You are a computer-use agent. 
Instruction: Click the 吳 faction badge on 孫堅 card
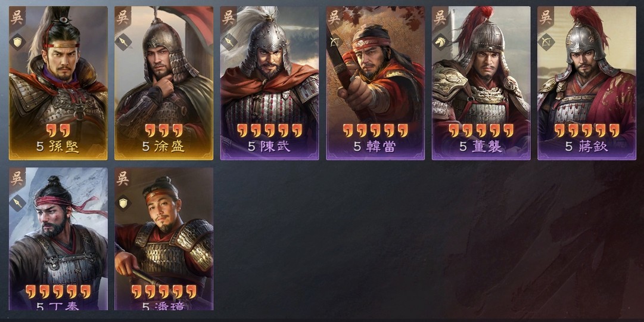click(17, 18)
